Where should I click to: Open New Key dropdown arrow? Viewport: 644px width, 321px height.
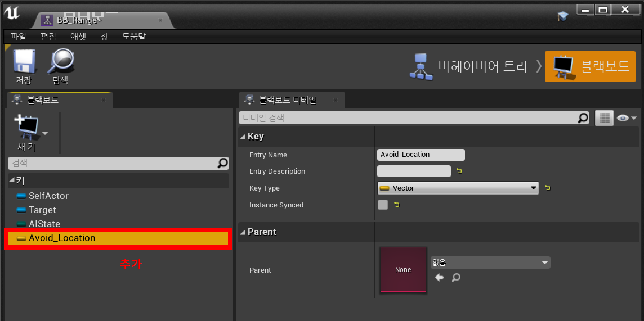click(45, 133)
